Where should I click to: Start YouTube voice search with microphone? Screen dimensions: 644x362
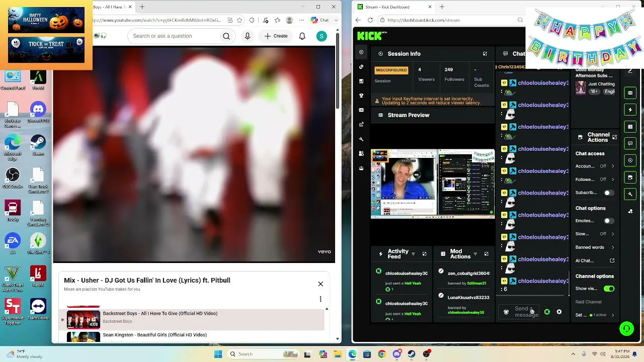(x=247, y=36)
